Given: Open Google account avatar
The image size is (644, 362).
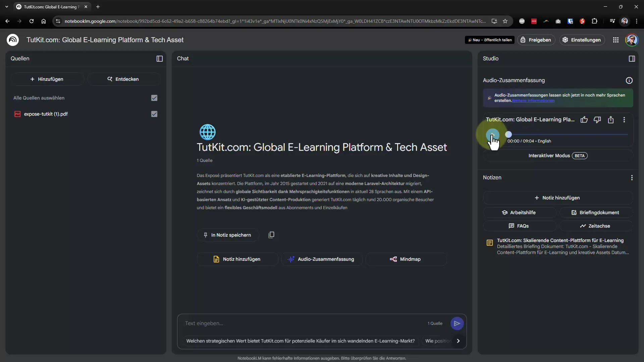Looking at the screenshot, I should pos(632,40).
